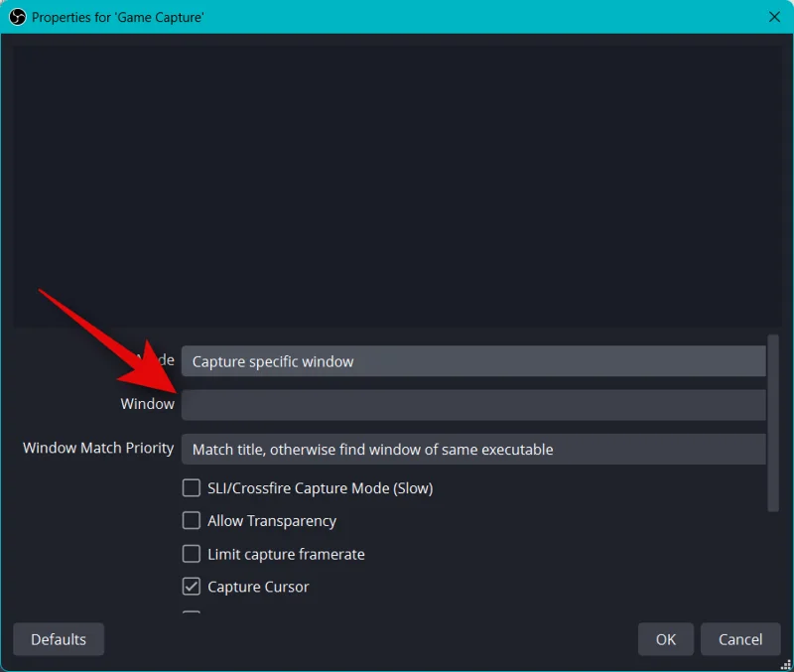Click the 'Window Match Priority' label

pyautogui.click(x=98, y=448)
